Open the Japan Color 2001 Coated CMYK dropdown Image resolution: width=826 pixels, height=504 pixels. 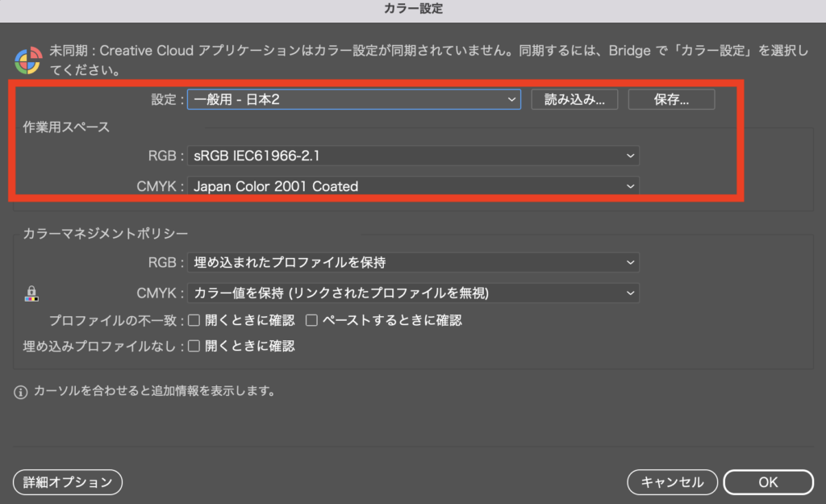point(413,186)
